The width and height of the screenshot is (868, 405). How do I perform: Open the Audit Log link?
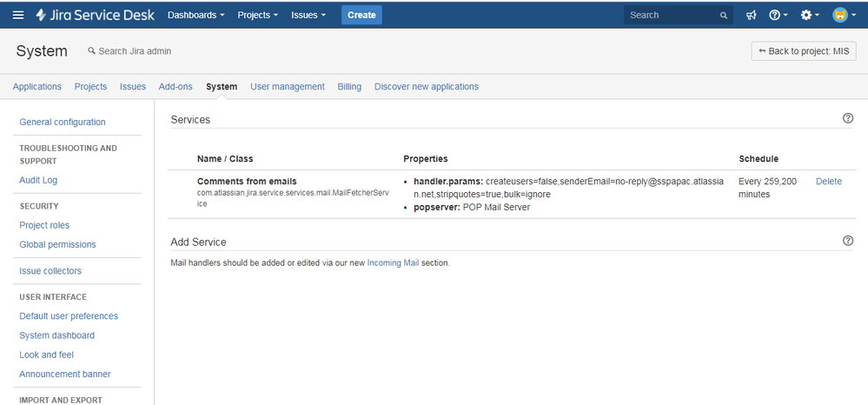point(38,180)
